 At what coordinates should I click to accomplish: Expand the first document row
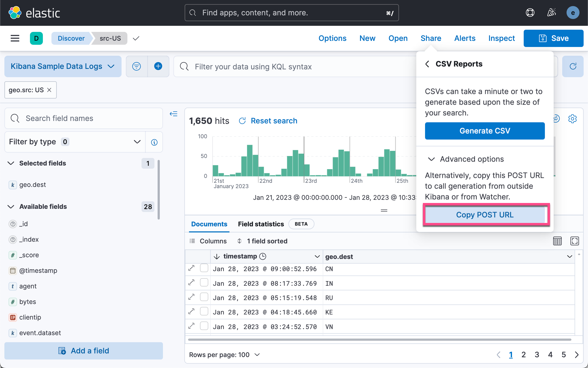click(191, 268)
